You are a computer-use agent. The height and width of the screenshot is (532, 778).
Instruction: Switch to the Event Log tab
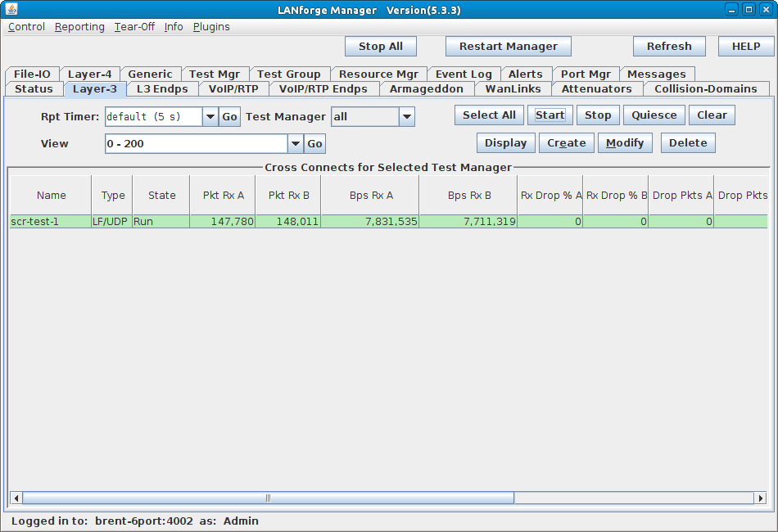point(464,74)
